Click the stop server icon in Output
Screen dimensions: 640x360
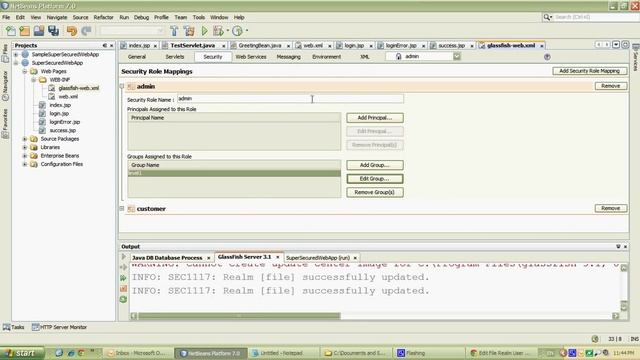[x=124, y=289]
